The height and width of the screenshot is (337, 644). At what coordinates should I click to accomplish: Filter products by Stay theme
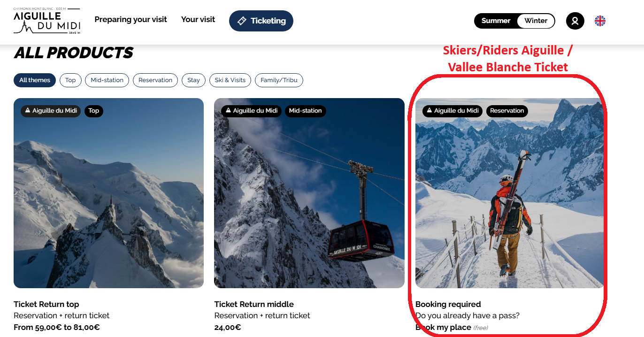click(x=193, y=80)
